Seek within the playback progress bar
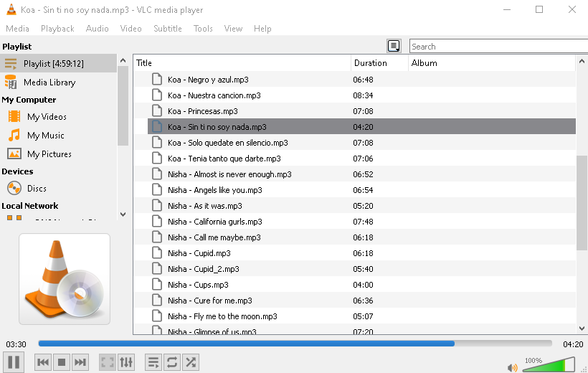 point(295,344)
